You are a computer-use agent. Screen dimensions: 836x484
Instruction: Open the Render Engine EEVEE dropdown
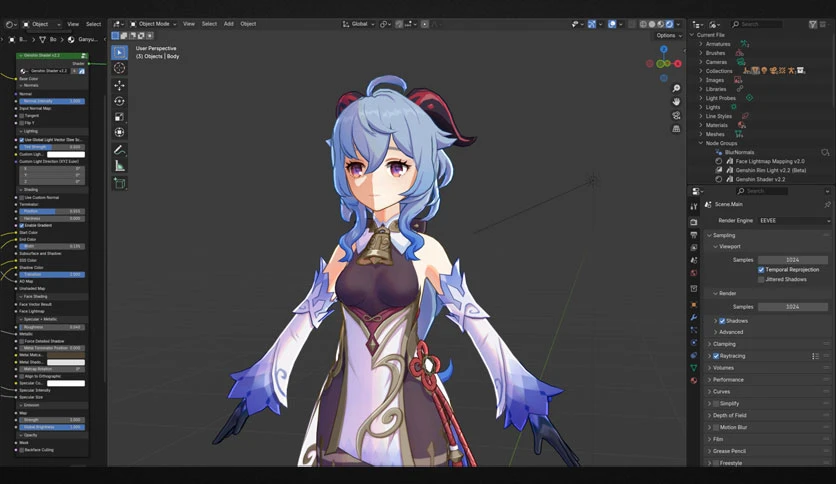point(794,221)
